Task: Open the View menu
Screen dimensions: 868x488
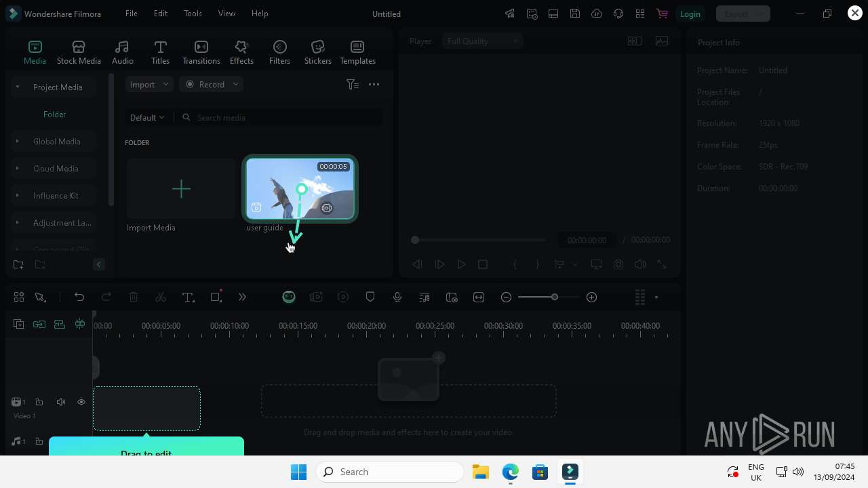Action: [226, 14]
